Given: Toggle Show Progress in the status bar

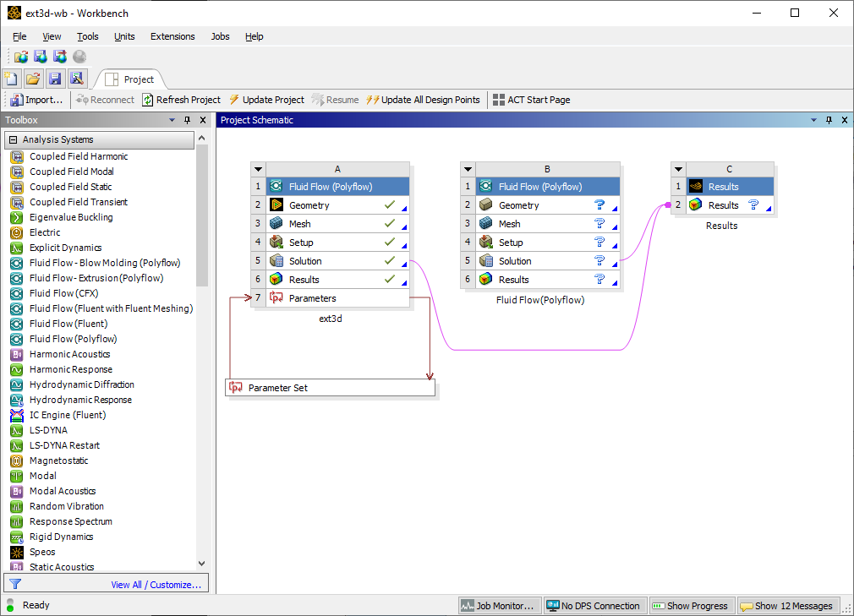Looking at the screenshot, I should 691,605.
